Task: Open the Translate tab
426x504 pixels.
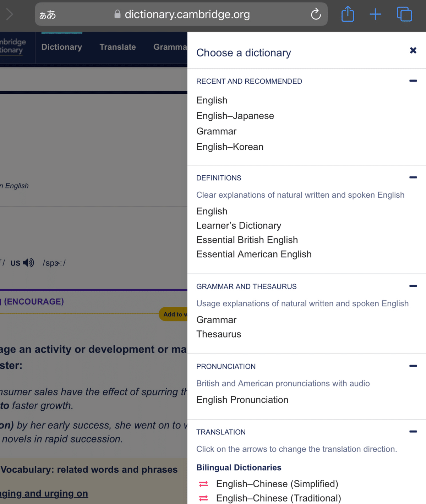Action: pyautogui.click(x=118, y=47)
